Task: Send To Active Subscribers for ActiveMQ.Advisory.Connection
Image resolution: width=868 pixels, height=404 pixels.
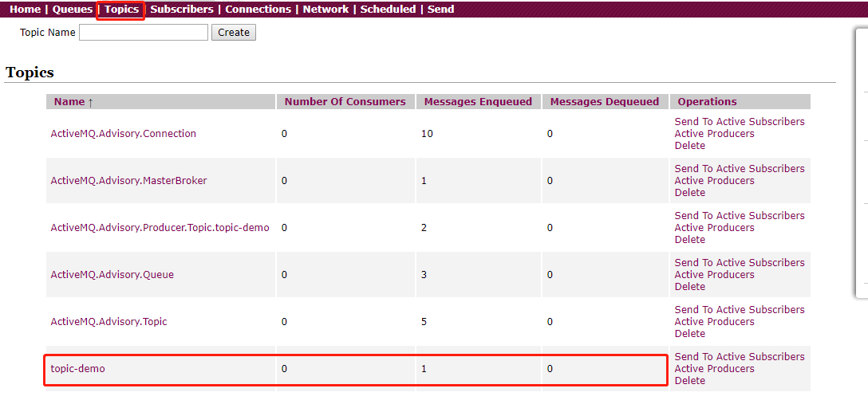Action: (x=740, y=122)
